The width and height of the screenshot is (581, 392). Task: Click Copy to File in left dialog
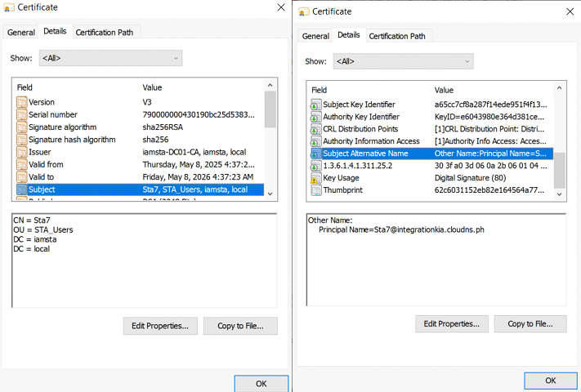(240, 326)
